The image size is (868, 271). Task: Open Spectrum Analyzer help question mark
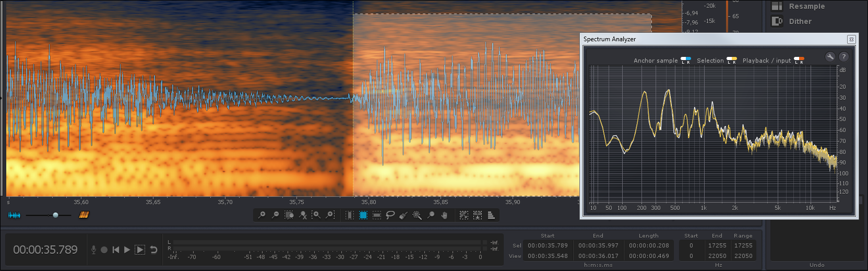843,56
